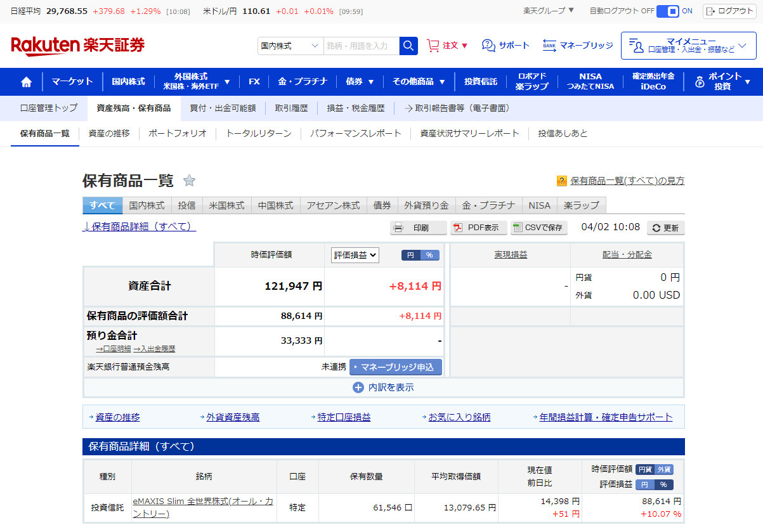Open 入出金履歴 link
The image size is (763, 532).
point(154,349)
